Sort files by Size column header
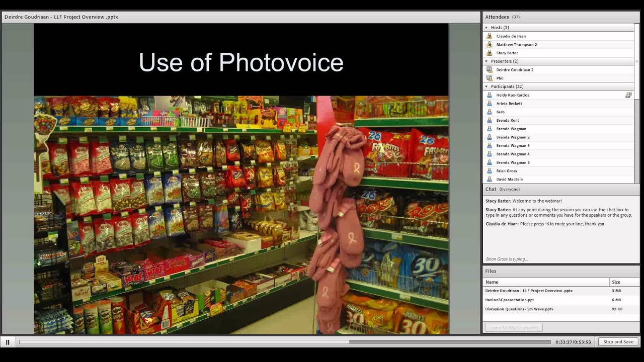Image resolution: width=644 pixels, height=362 pixels. click(x=624, y=282)
